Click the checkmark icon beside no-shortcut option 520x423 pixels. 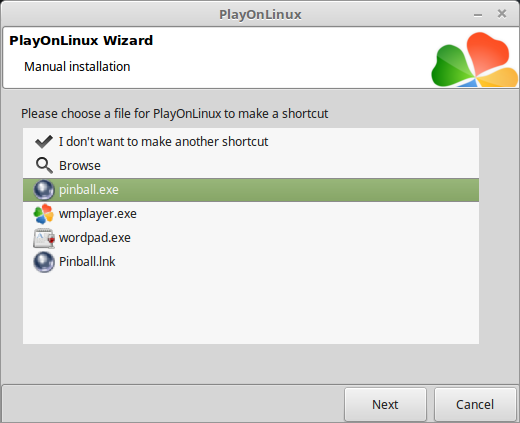pos(44,142)
